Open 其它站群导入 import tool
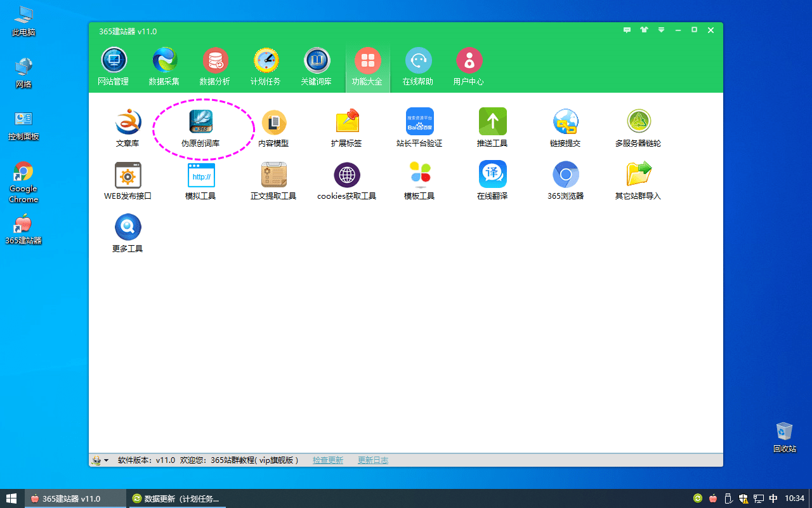812x508 pixels. point(638,180)
